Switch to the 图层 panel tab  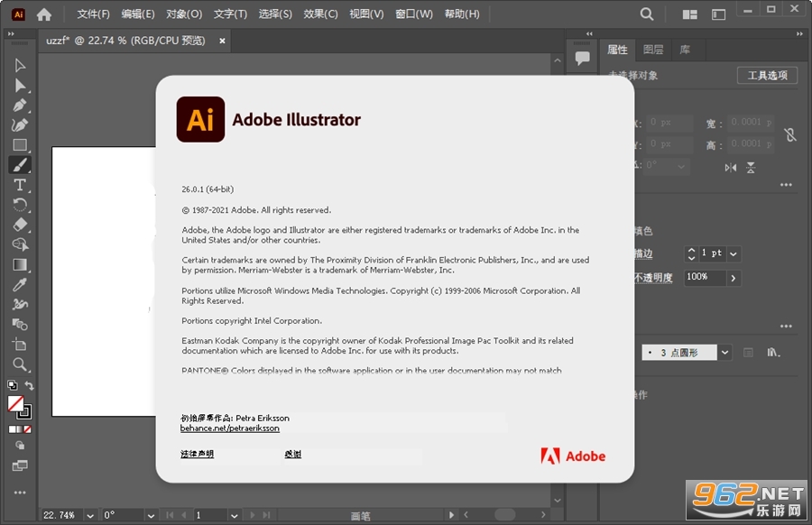tap(653, 50)
